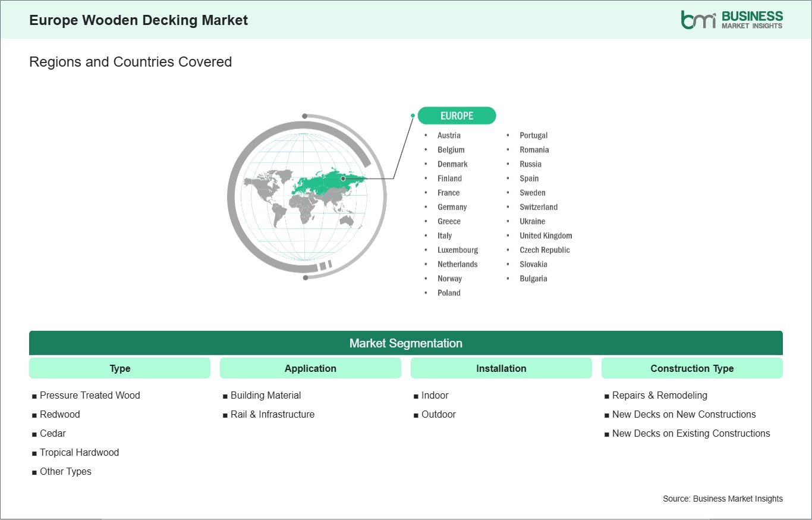The image size is (812, 520).
Task: Click 'Pressure Treated Wood' under Type
Action: pyautogui.click(x=90, y=396)
